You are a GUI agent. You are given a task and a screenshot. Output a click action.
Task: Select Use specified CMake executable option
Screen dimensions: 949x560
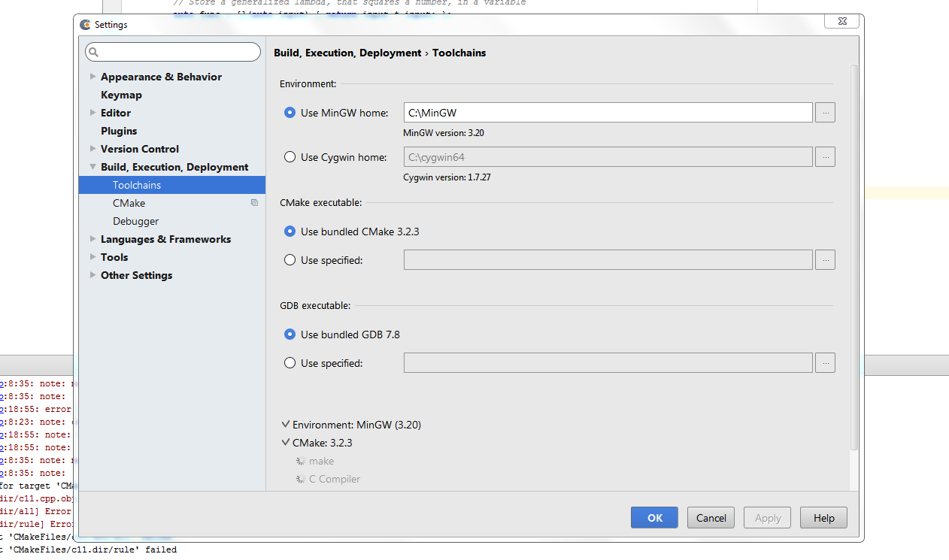tap(290, 260)
